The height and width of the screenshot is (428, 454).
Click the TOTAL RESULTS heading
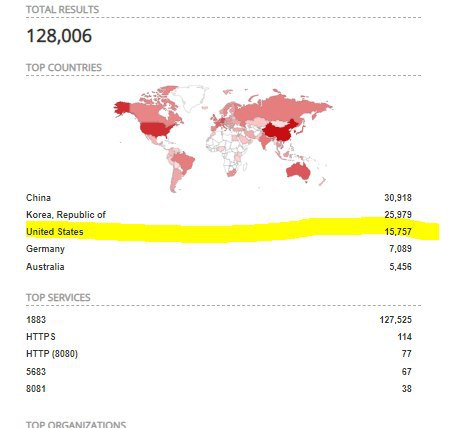pyautogui.click(x=63, y=10)
